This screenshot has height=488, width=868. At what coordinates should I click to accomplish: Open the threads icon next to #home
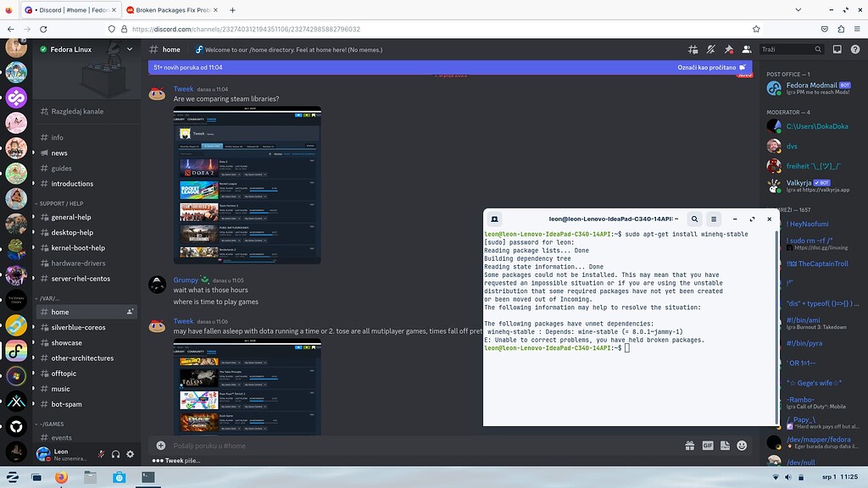(693, 49)
